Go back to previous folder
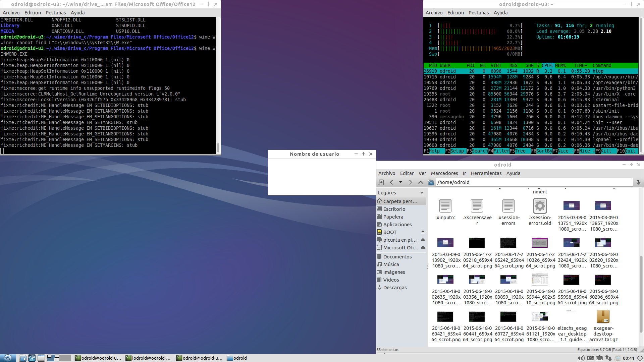Viewport: 644px width, 362px height. click(391, 182)
